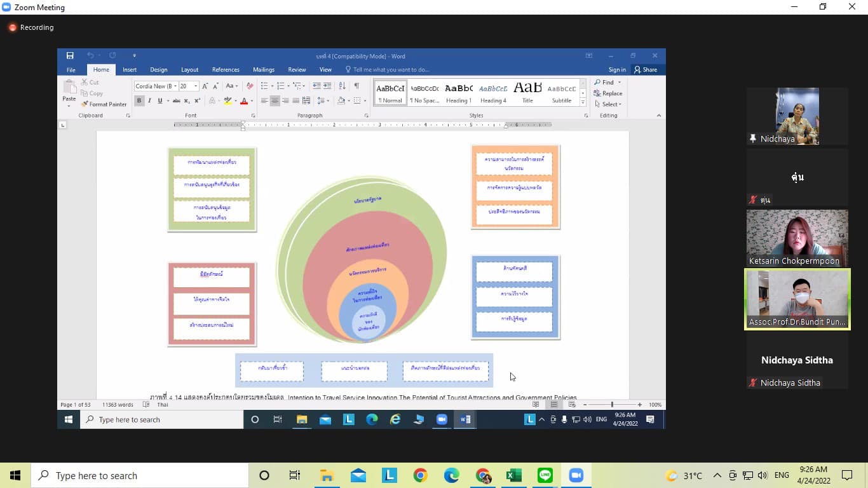Expand the Styles gallery with More arrow
Screen dimensions: 868x488
pos(583,102)
